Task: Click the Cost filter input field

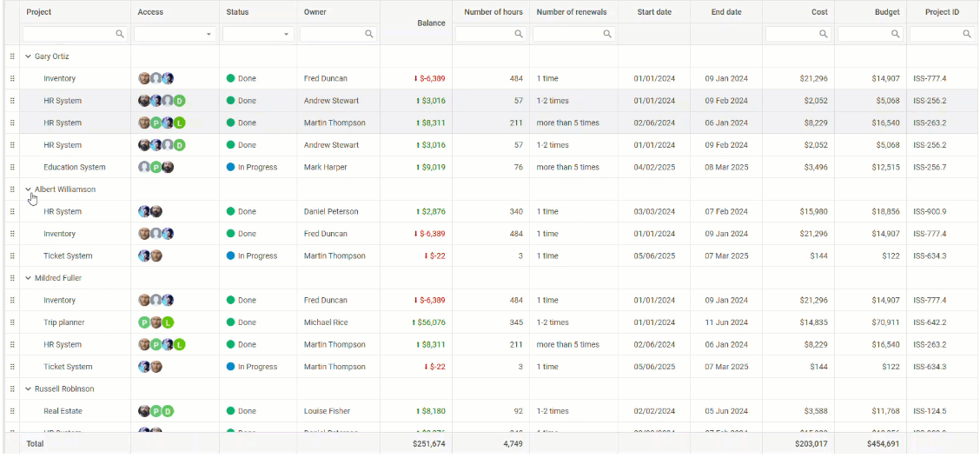Action: click(x=798, y=35)
